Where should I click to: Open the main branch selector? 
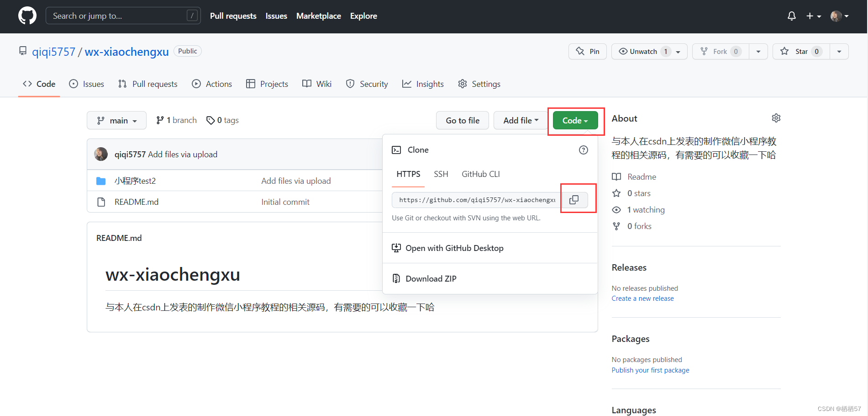[x=116, y=120]
